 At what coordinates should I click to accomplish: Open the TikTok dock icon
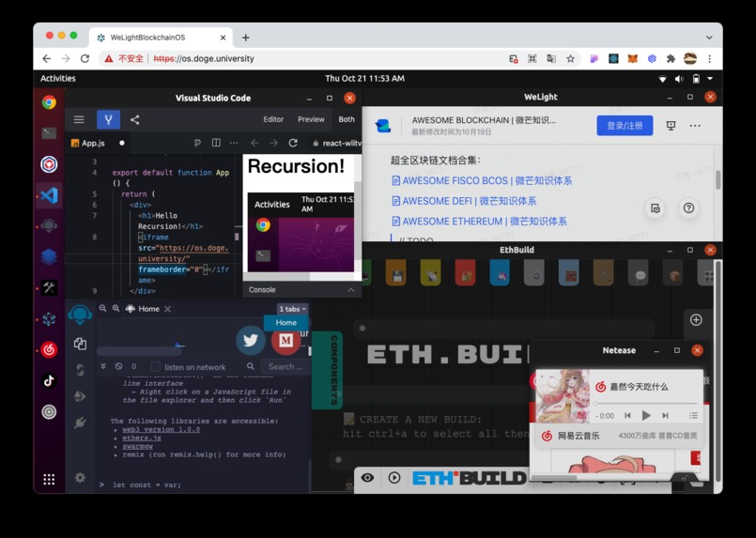point(49,381)
